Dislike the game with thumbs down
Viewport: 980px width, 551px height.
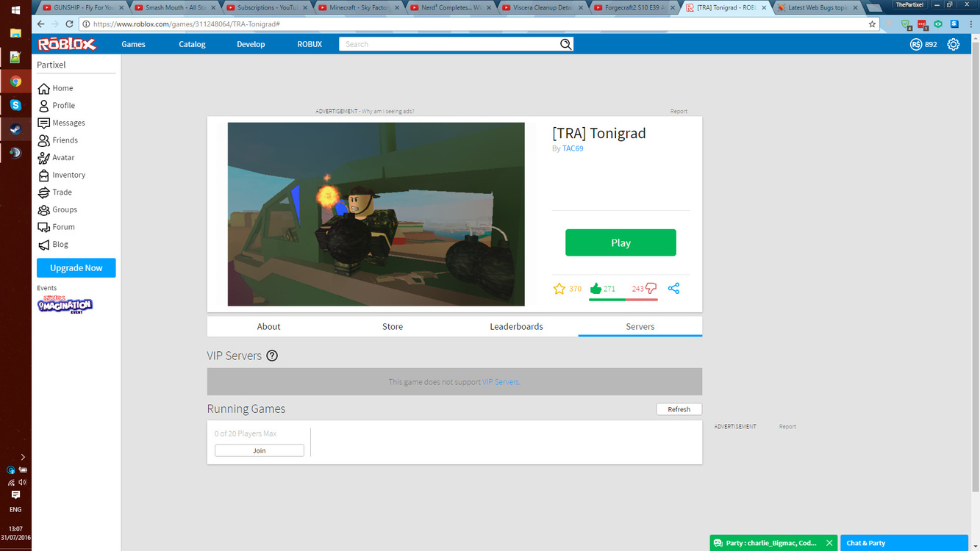[x=651, y=289]
